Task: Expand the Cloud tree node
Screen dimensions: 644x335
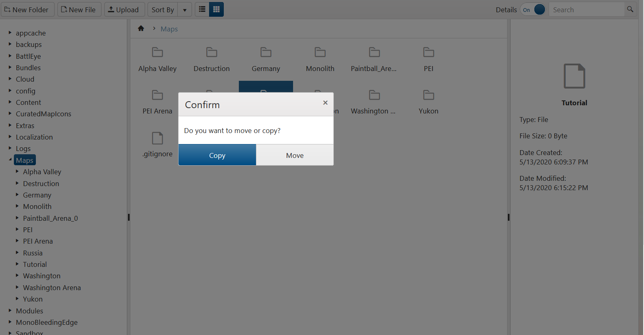Action: coord(10,78)
